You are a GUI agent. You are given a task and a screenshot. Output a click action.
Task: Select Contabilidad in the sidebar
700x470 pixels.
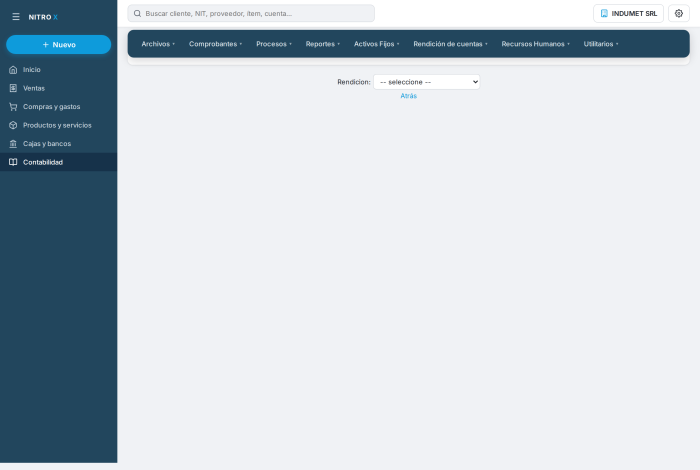point(58,162)
